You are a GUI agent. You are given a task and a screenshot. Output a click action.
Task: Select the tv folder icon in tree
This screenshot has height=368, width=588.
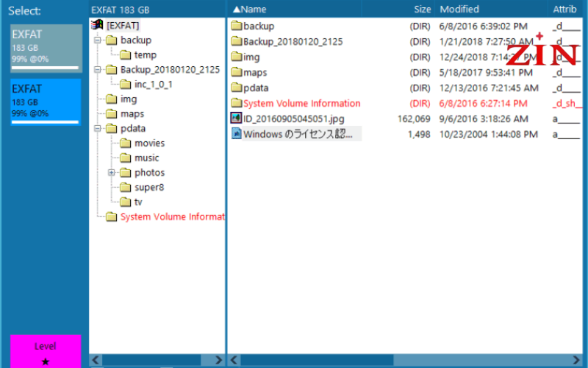click(125, 202)
